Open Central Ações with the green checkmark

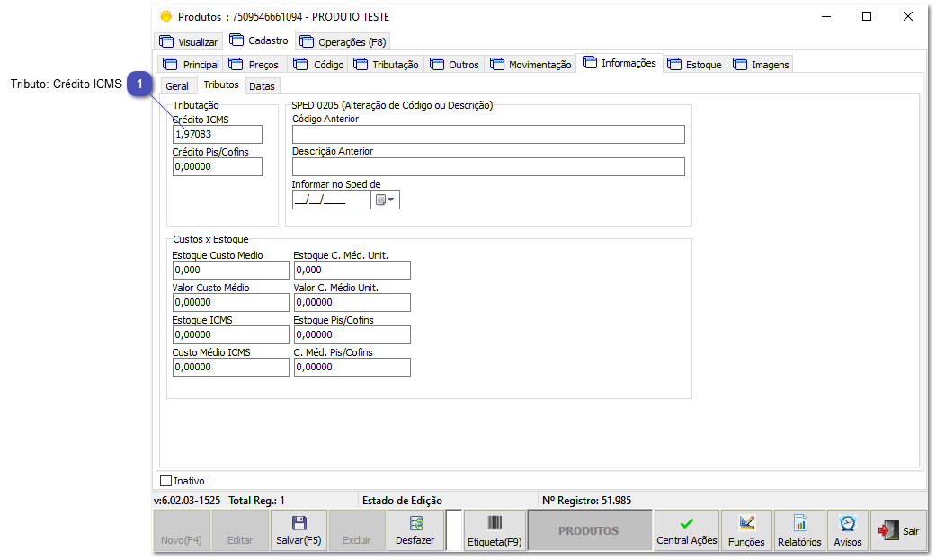pyautogui.click(x=687, y=530)
